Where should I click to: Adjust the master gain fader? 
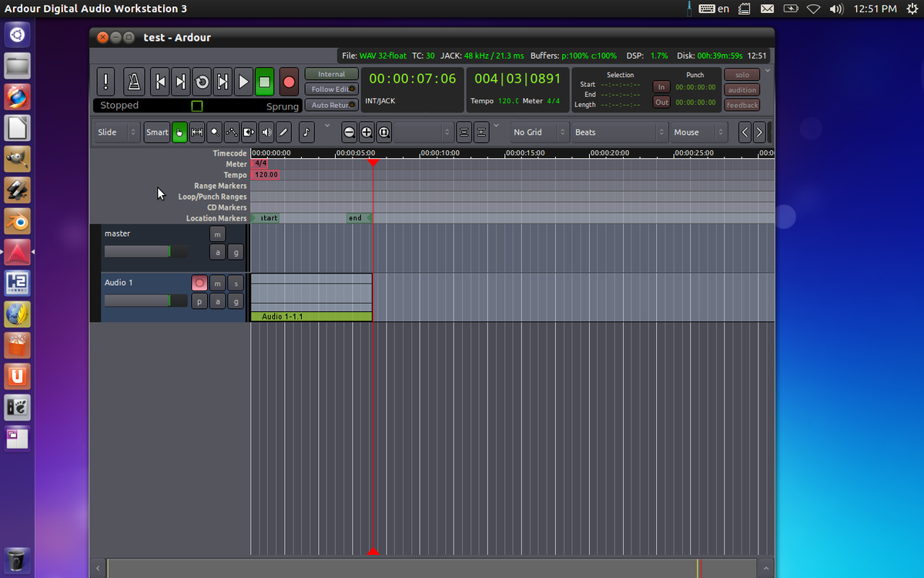(146, 251)
